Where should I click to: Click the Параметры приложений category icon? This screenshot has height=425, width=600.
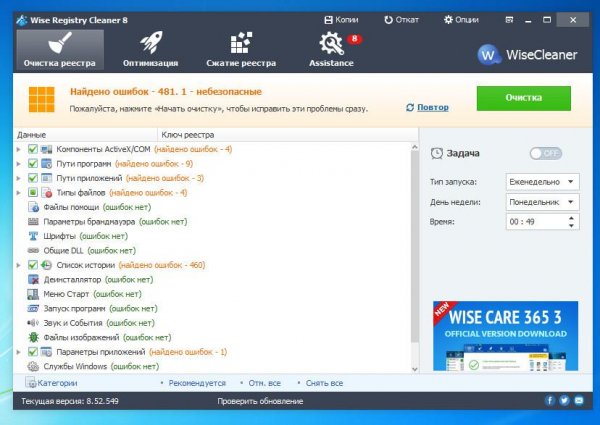click(46, 352)
